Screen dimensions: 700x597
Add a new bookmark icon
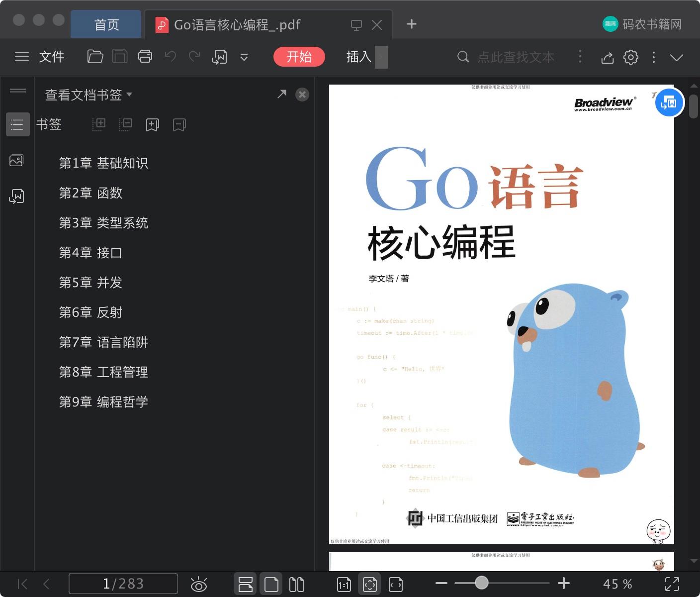(x=153, y=124)
